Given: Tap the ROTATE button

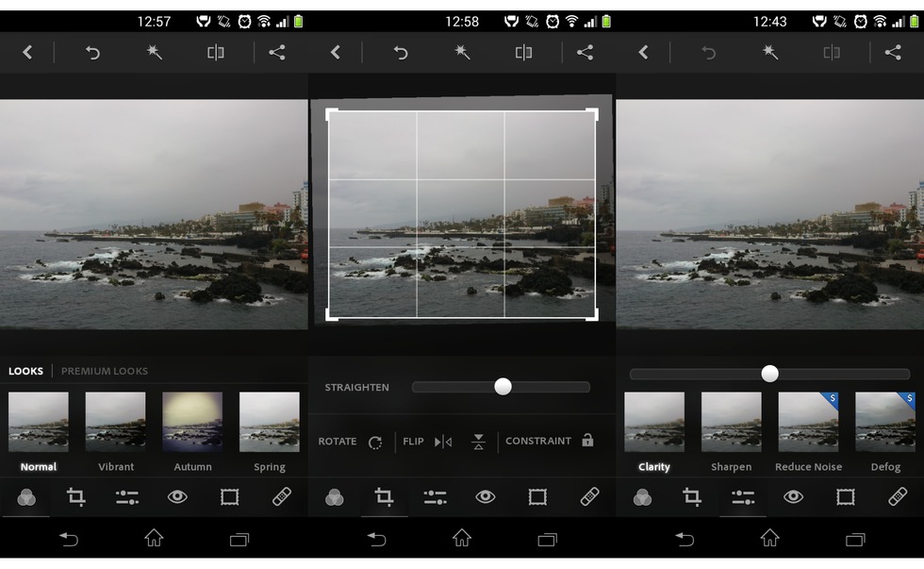Looking at the screenshot, I should [351, 442].
